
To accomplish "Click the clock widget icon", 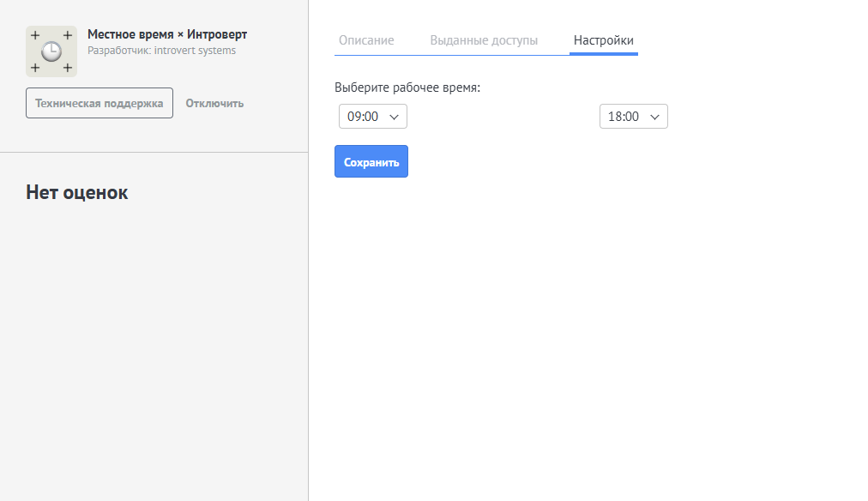I will pyautogui.click(x=51, y=51).
